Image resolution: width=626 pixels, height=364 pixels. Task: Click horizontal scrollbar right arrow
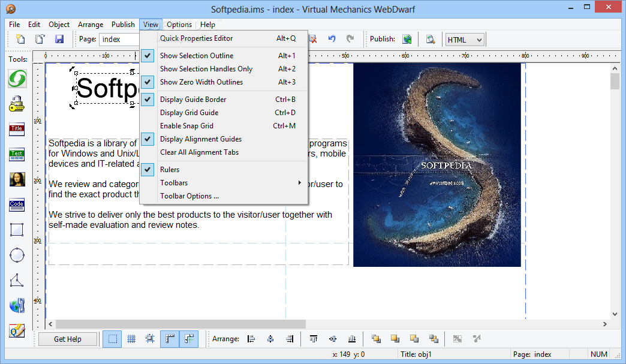point(605,324)
